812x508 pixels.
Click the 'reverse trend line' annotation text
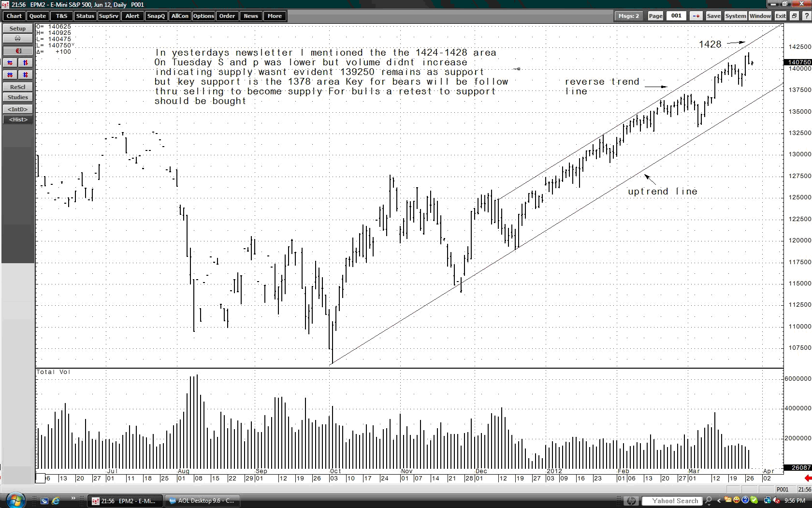602,86
